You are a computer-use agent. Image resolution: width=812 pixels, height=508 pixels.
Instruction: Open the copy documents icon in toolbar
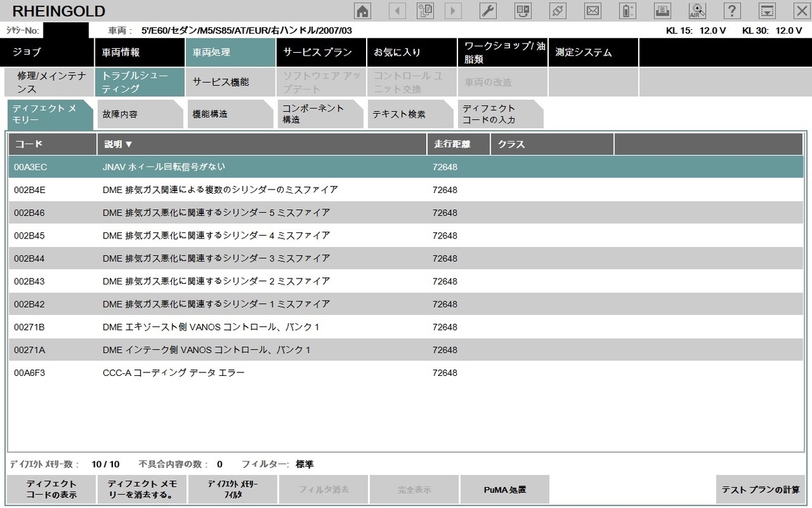coord(426,10)
